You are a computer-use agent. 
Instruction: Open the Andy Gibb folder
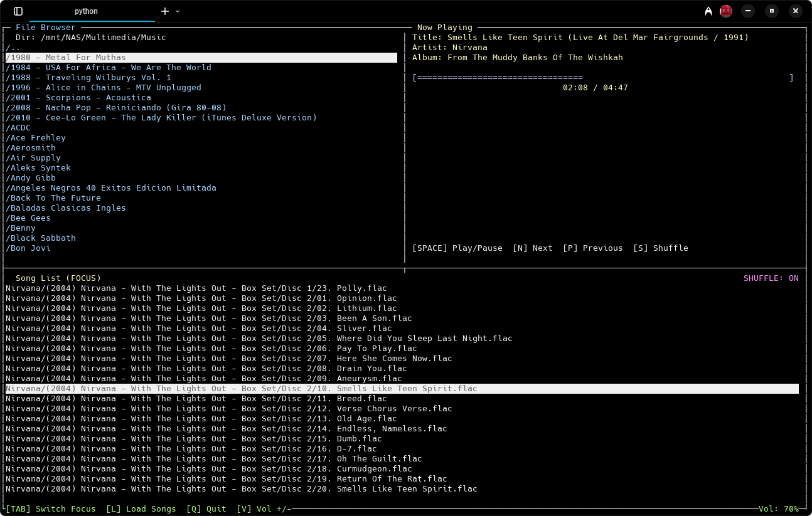[x=31, y=178]
